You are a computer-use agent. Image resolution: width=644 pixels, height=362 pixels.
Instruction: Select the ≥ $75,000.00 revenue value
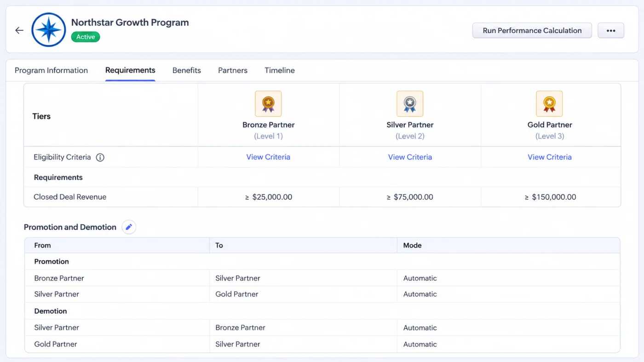(410, 197)
